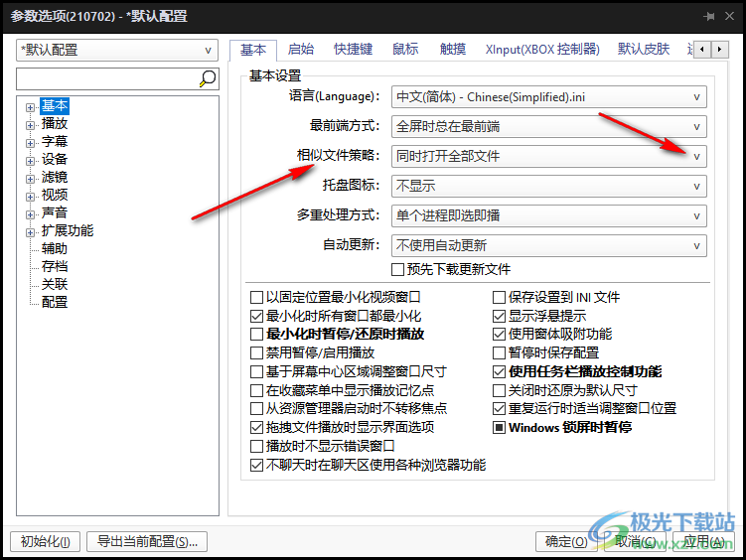
Task: Expand the 滤镜 tree node
Action: (x=31, y=179)
